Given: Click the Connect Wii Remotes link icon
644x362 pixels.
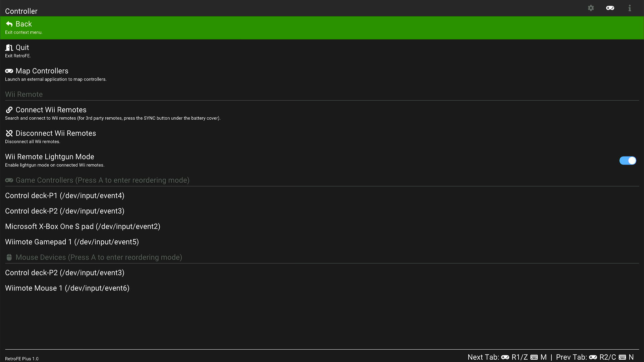Looking at the screenshot, I should click(x=9, y=110).
